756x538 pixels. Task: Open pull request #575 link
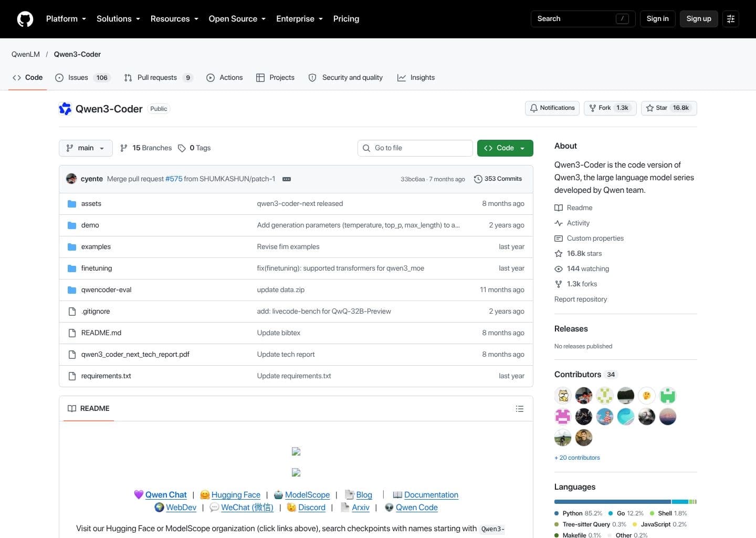tap(174, 179)
